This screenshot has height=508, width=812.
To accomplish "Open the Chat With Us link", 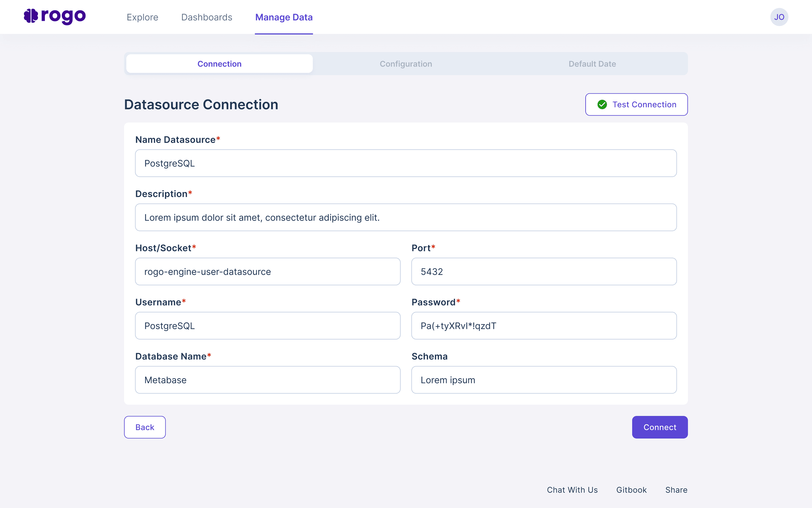I will 572,490.
